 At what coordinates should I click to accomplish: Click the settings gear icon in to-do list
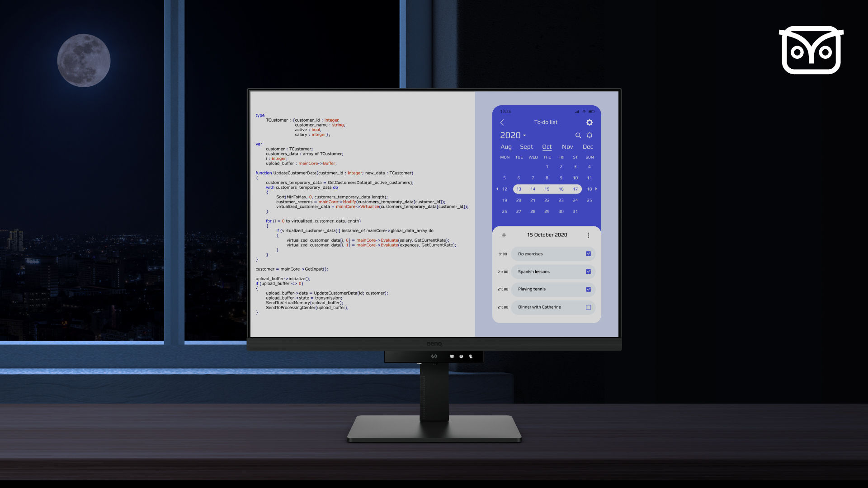coord(590,122)
